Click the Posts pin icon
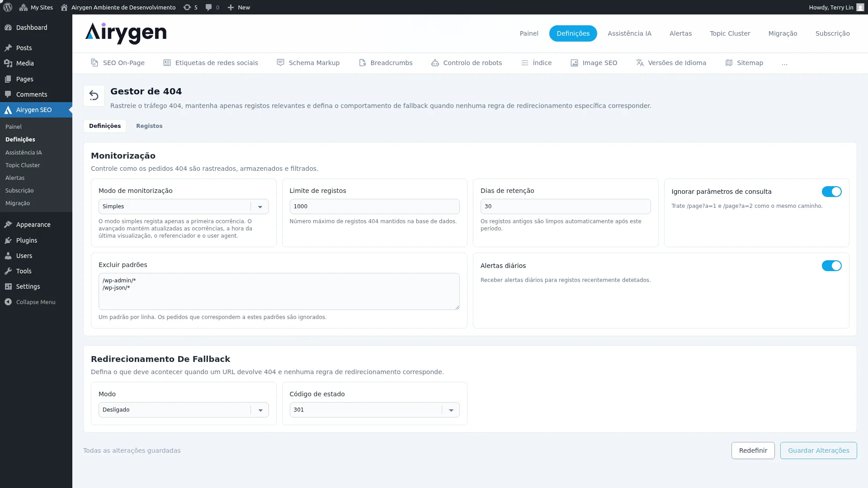 [8, 48]
